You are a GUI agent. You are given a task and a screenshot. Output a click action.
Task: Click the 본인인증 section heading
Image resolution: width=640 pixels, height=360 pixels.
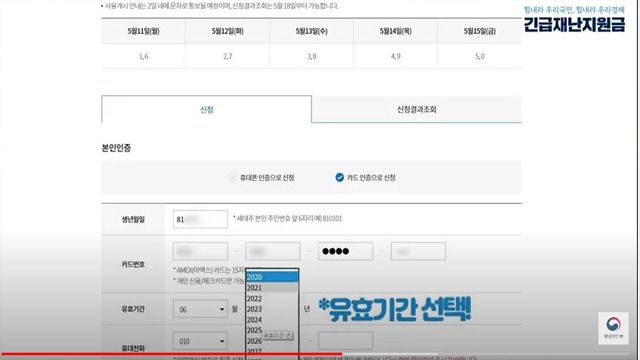116,148
